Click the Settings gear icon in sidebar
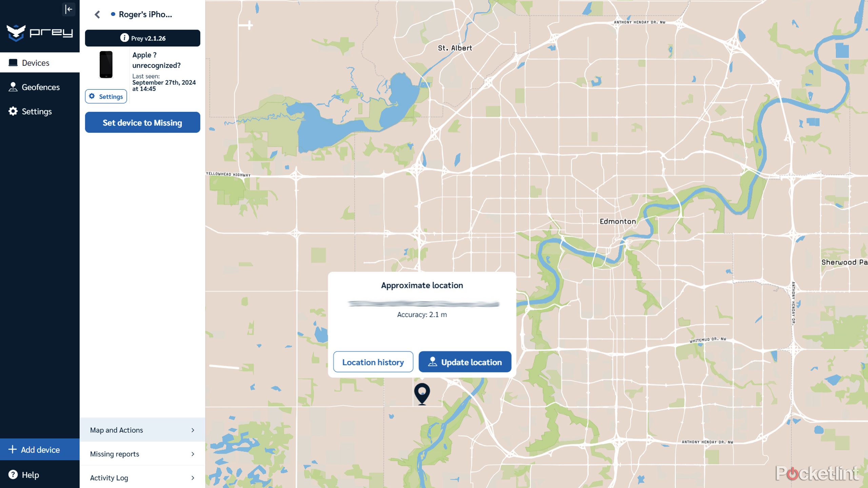Viewport: 868px width, 488px height. click(x=13, y=111)
